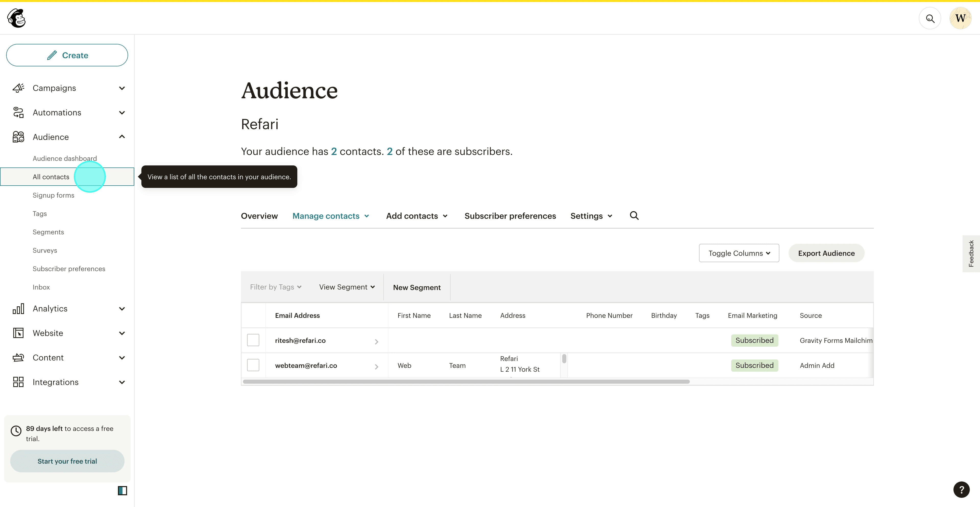Open webteam@refari.co details arrow
This screenshot has height=507, width=980.
click(x=376, y=367)
